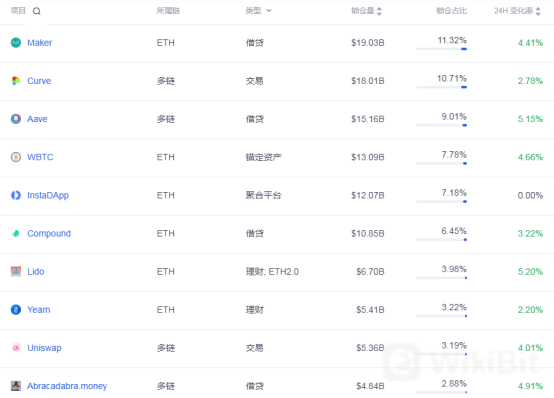Image resolution: width=554 pixels, height=398 pixels.
Task: Click the InstaDApp logo icon
Action: 16,195
